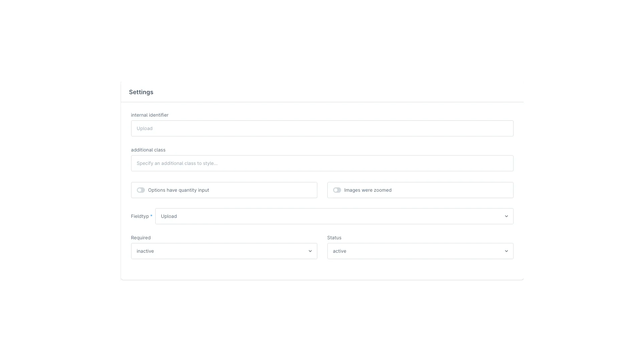Open the Required dropdown set to inactive
This screenshot has width=644, height=362.
click(224, 251)
